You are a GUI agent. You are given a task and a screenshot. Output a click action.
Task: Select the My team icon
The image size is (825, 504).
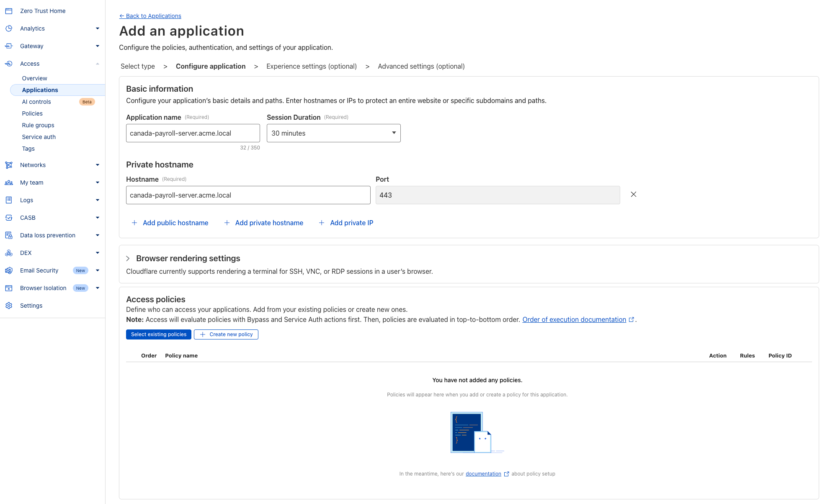point(9,182)
